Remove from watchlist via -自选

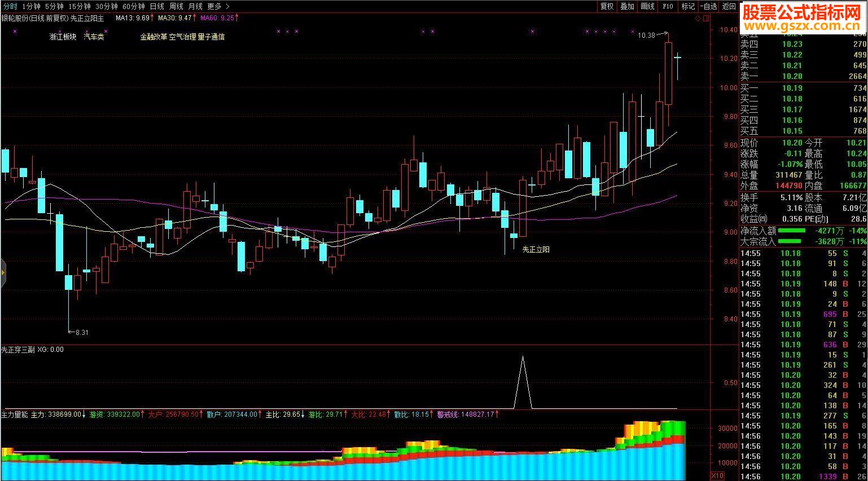point(708,6)
